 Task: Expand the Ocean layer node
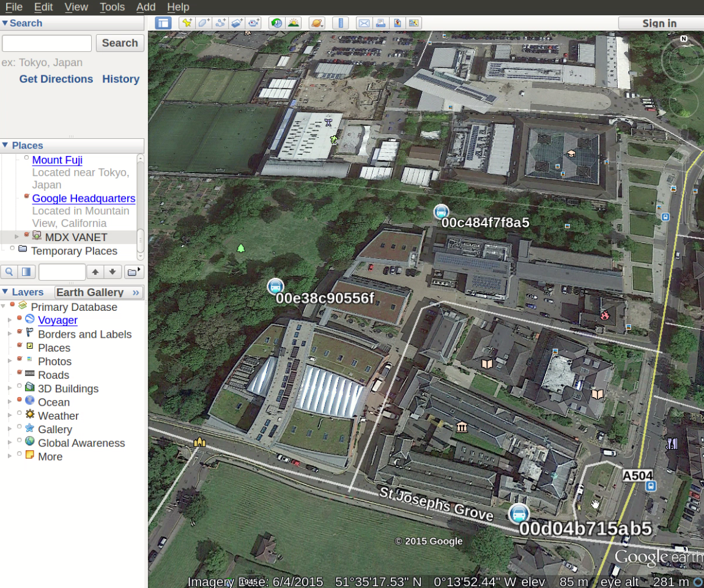(10, 401)
